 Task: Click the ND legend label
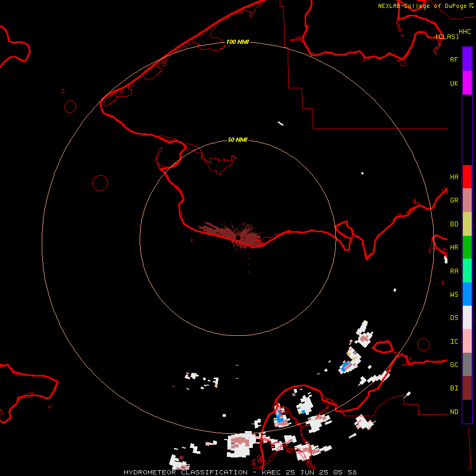point(454,411)
